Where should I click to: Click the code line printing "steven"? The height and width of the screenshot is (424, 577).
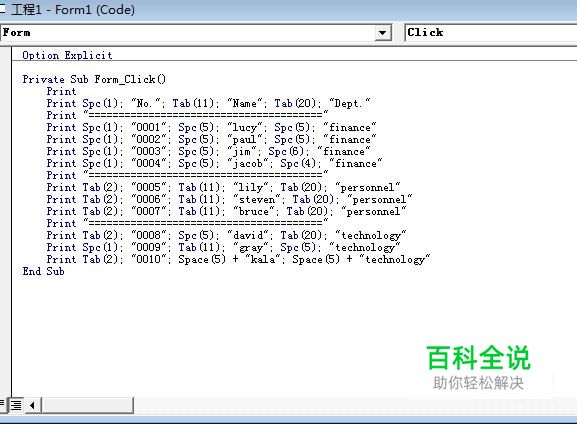click(x=229, y=199)
